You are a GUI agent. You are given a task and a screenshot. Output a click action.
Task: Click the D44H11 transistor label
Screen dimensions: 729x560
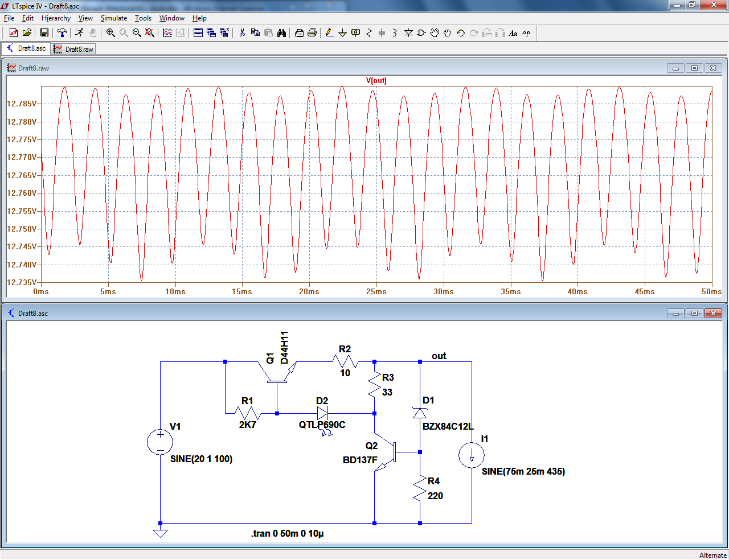click(x=284, y=347)
